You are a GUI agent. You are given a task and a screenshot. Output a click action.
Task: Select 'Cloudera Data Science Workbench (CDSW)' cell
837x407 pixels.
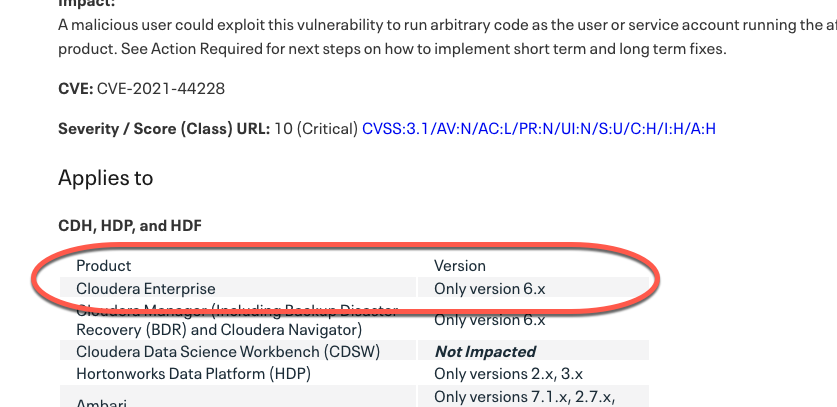[x=238, y=351]
